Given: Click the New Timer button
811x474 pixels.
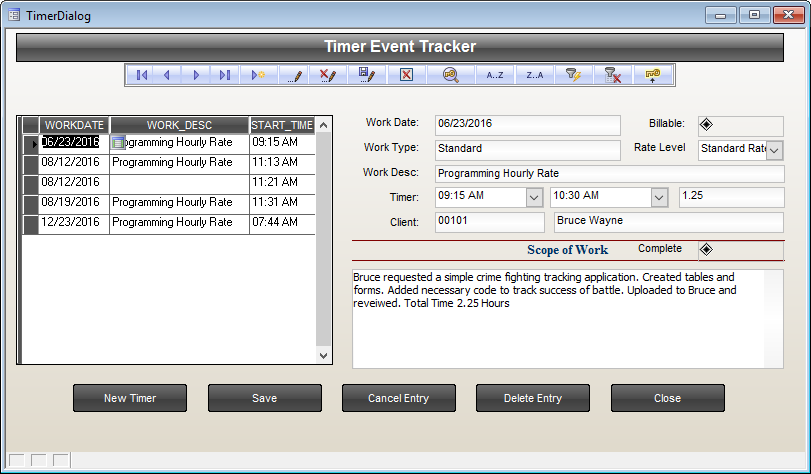Looking at the screenshot, I should pos(130,398).
